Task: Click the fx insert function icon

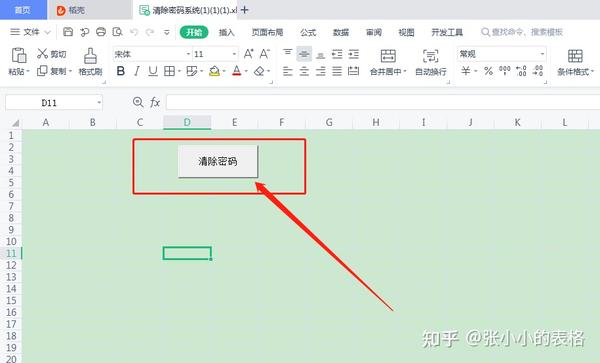Action: point(155,102)
